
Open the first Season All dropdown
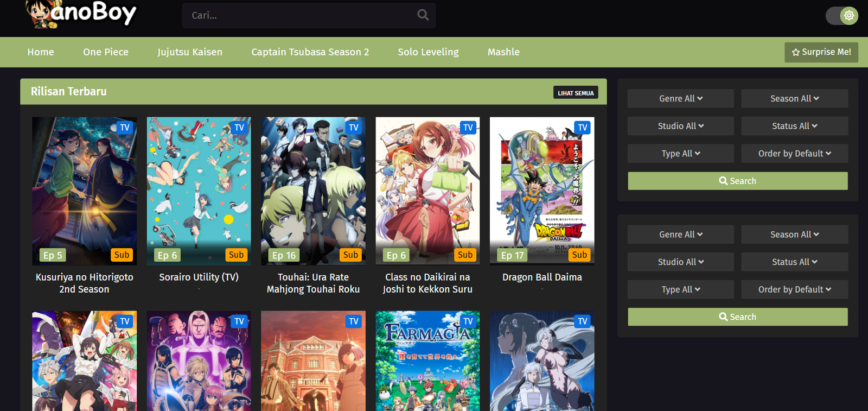794,99
